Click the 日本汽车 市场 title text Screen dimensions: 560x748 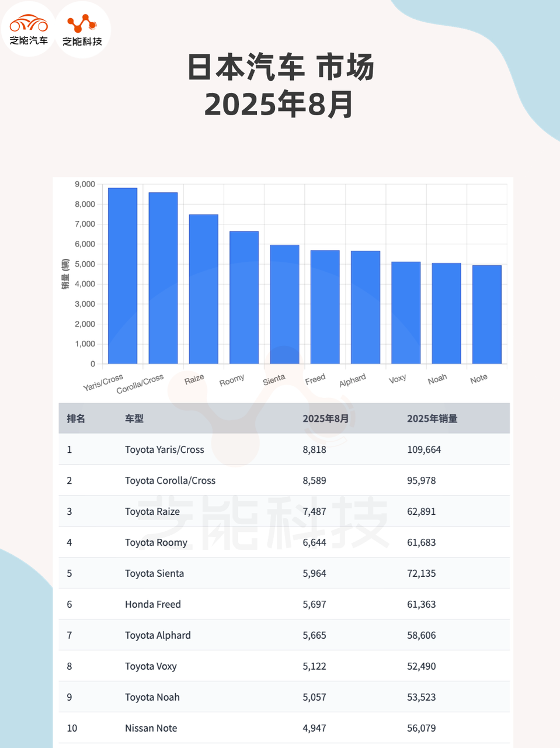(280, 67)
